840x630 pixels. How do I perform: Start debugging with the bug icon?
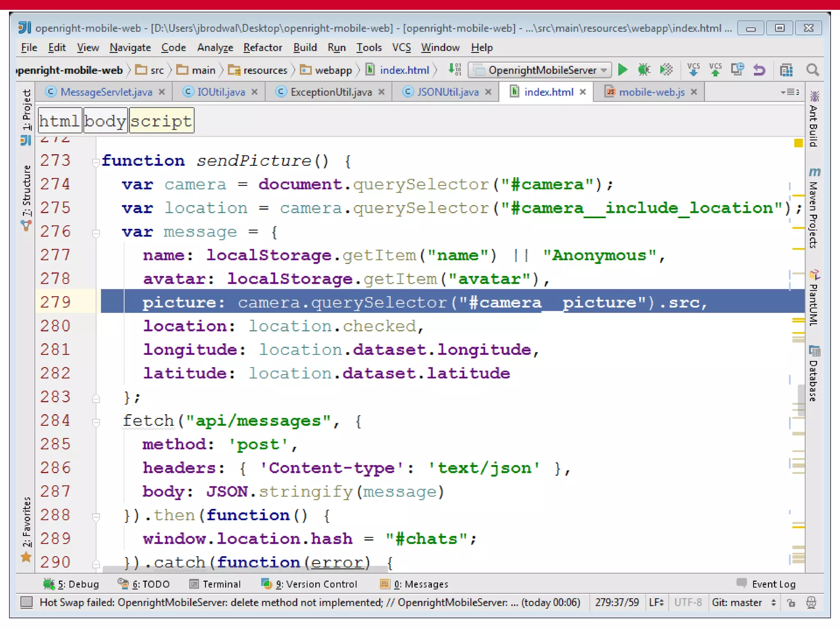pyautogui.click(x=644, y=70)
